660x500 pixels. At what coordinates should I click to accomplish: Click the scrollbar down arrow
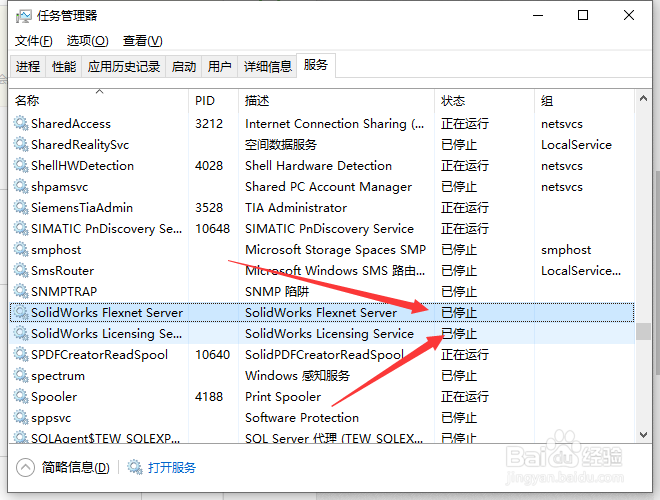pos(643,435)
